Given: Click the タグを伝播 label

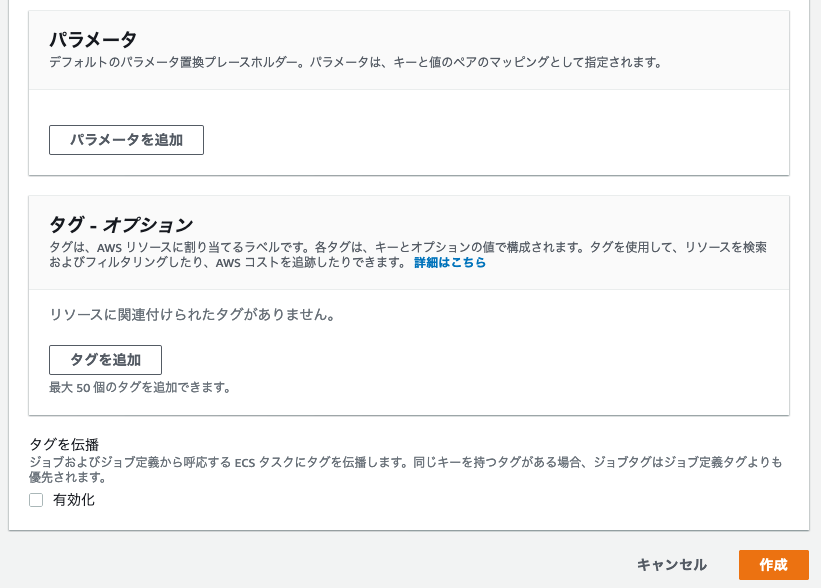Looking at the screenshot, I should pos(64,445).
